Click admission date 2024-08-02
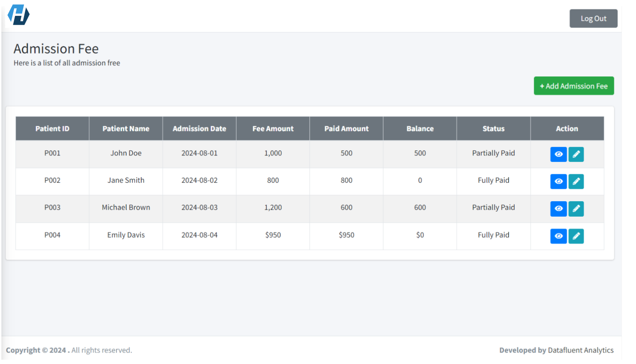The height and width of the screenshot is (364, 636). coord(200,181)
